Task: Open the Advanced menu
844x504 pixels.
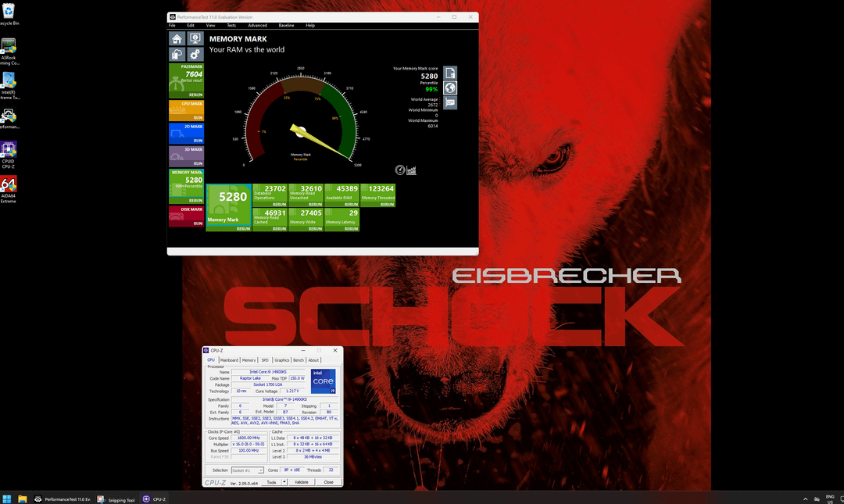Action: pos(257,25)
